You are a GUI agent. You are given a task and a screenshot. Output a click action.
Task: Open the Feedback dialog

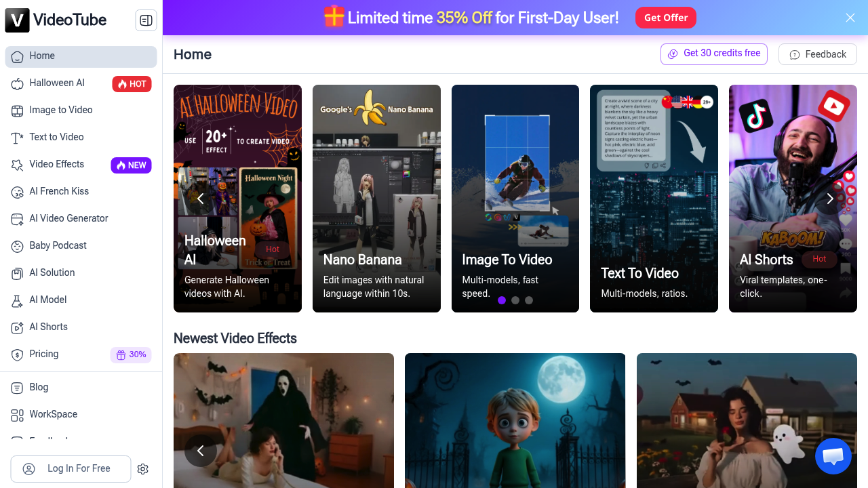(x=817, y=54)
